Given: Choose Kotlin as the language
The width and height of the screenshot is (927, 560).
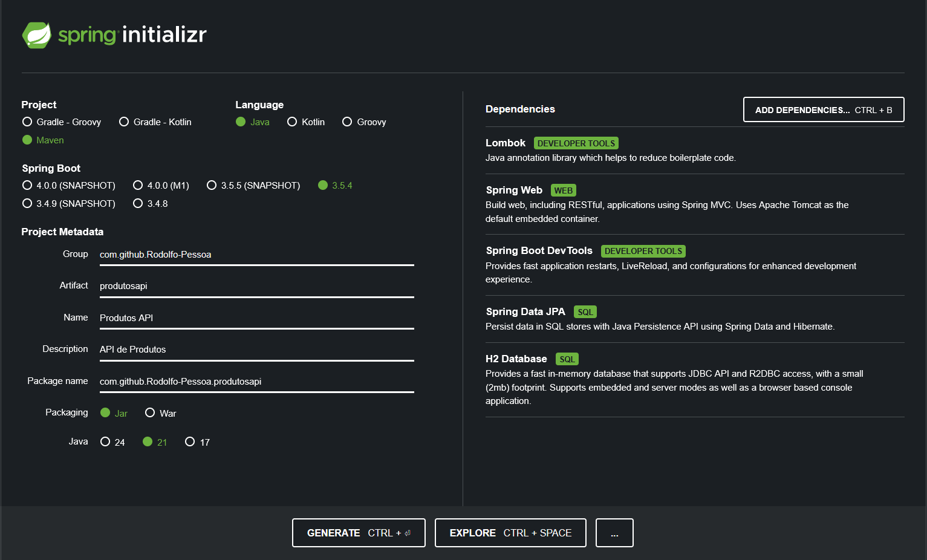Looking at the screenshot, I should (306, 122).
